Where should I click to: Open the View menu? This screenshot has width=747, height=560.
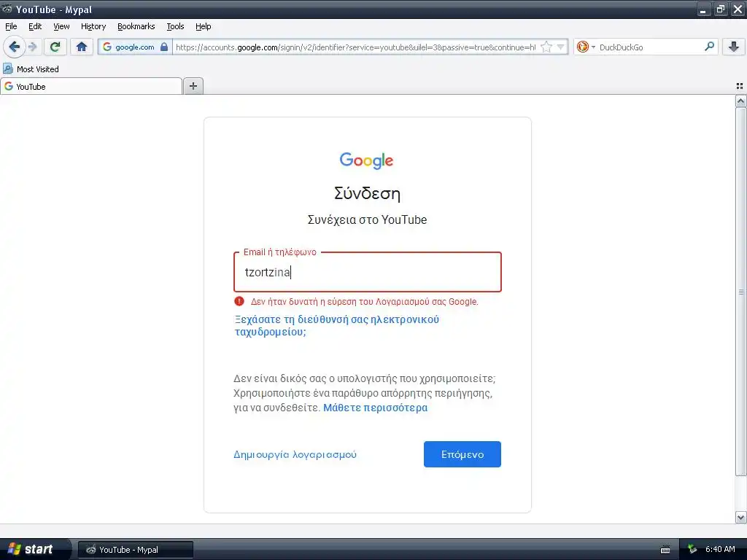tap(61, 26)
